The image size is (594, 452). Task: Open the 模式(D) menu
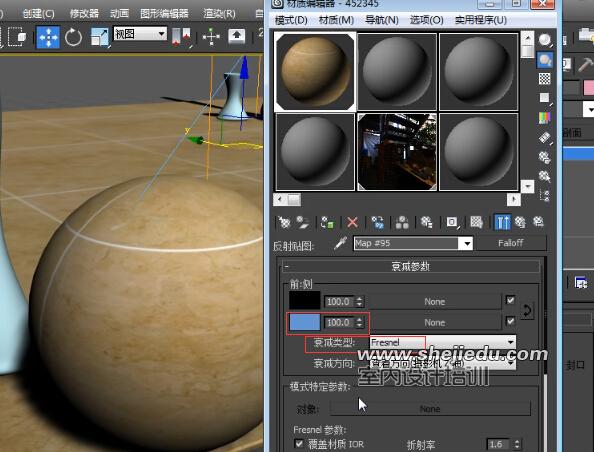pos(291,20)
